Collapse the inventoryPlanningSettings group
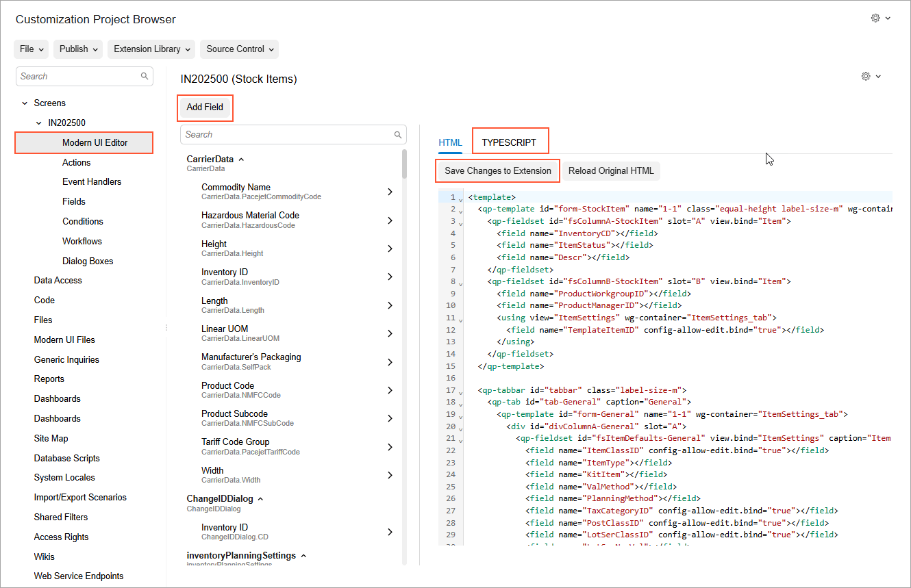 [303, 556]
